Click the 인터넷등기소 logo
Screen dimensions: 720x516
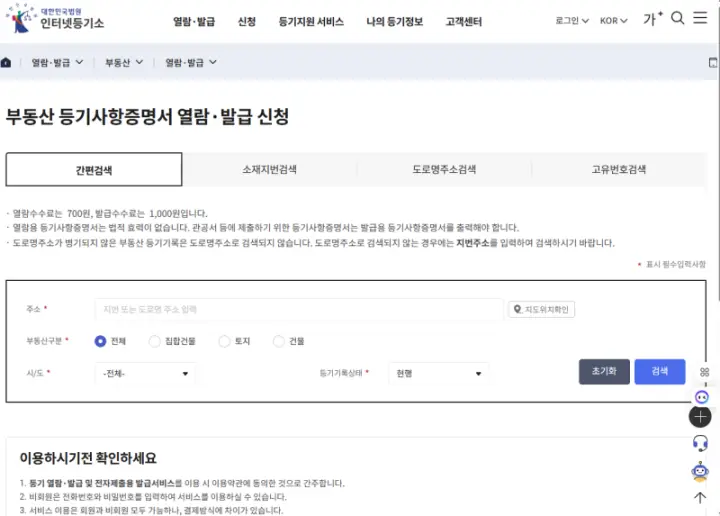click(55, 18)
